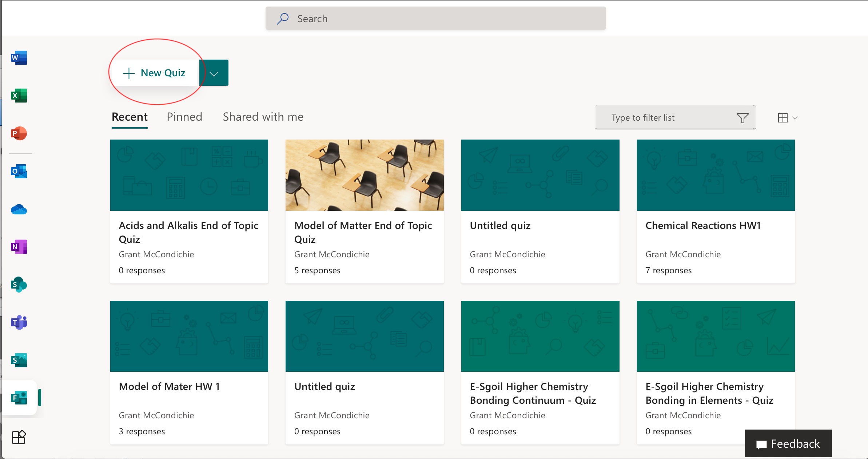Open Microsoft Teams icon
This screenshot has height=459, width=868.
point(19,322)
